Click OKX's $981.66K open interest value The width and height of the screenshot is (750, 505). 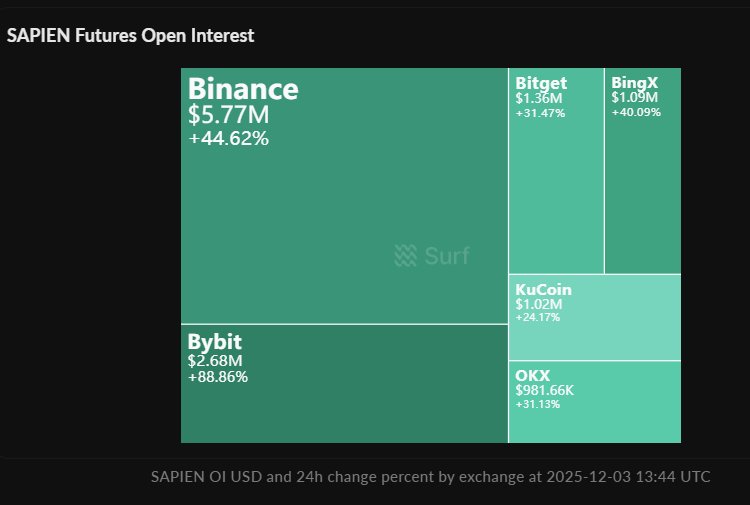[x=547, y=390]
